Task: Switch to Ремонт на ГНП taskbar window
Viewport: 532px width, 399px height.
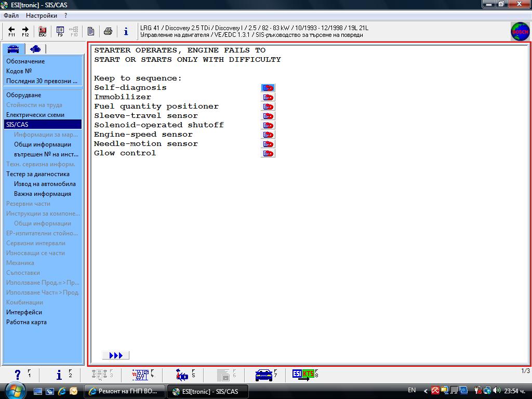Action: tap(124, 391)
